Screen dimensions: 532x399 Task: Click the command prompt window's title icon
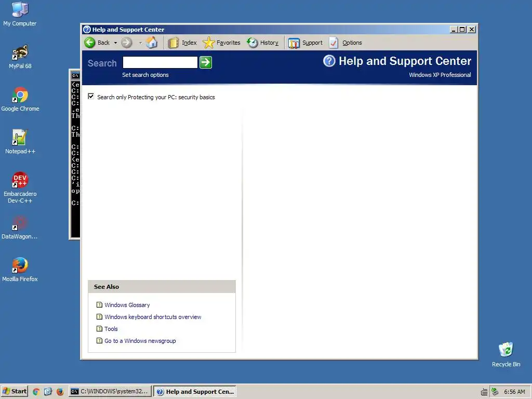(x=75, y=75)
